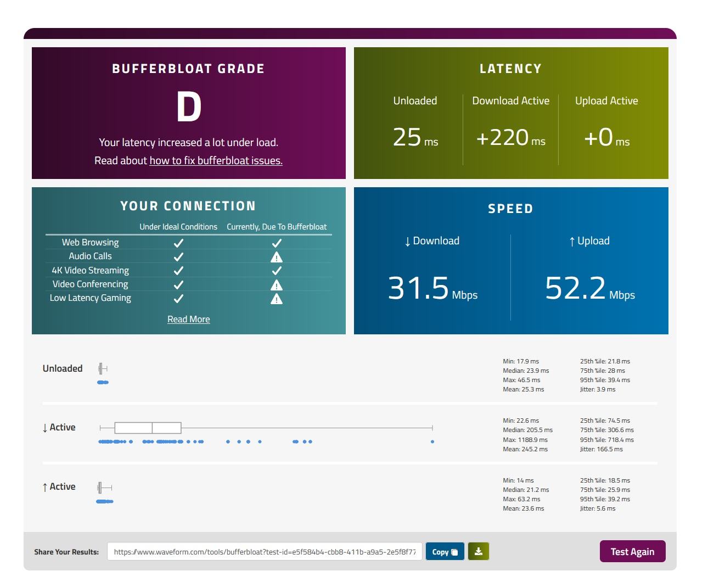Click the Low Latency Gaming ideal-conditions checkmark
The height and width of the screenshot is (588, 725).
[x=178, y=299]
